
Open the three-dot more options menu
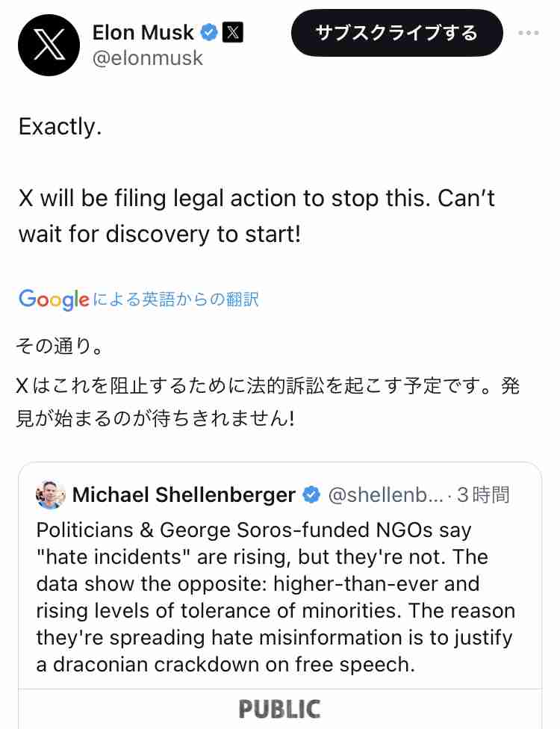[x=529, y=33]
